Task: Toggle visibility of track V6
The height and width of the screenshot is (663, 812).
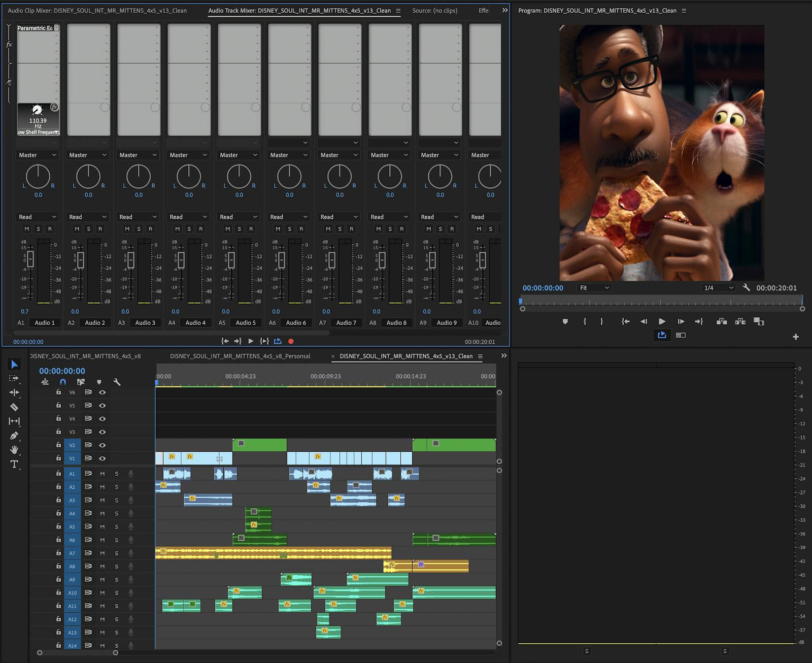Action: pos(103,392)
